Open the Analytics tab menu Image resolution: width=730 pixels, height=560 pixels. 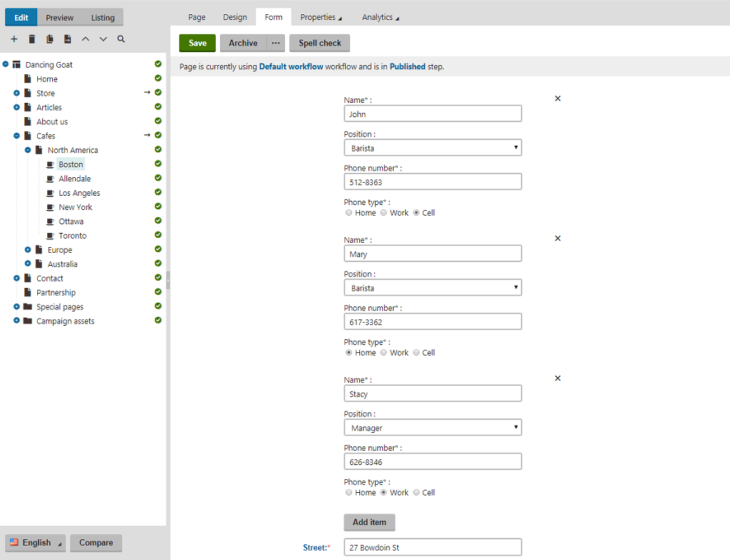tap(381, 17)
